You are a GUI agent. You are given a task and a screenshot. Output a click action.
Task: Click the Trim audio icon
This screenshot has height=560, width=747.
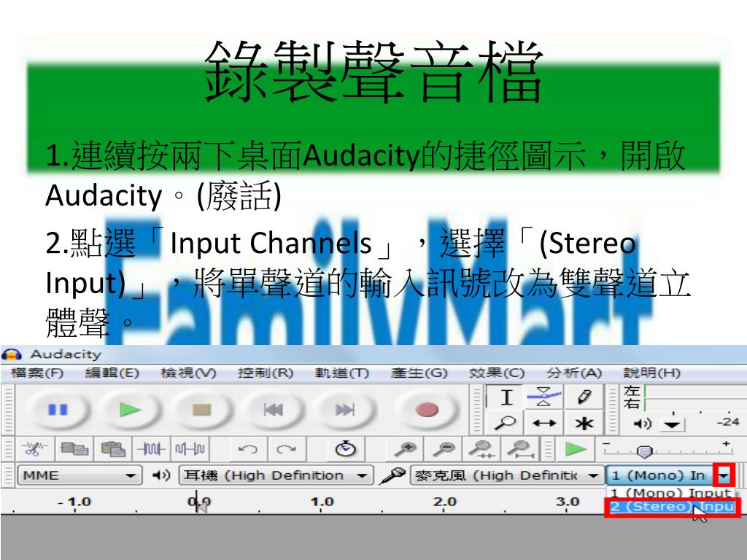click(x=152, y=448)
